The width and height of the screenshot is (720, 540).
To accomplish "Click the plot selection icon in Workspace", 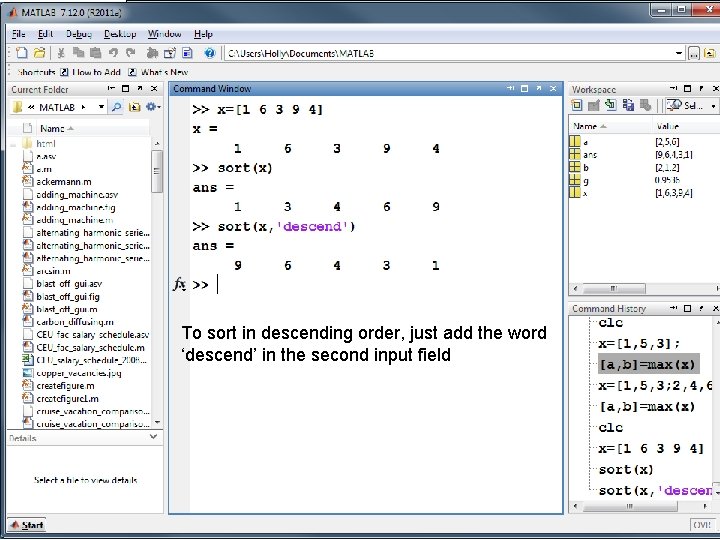I will tap(674, 106).
